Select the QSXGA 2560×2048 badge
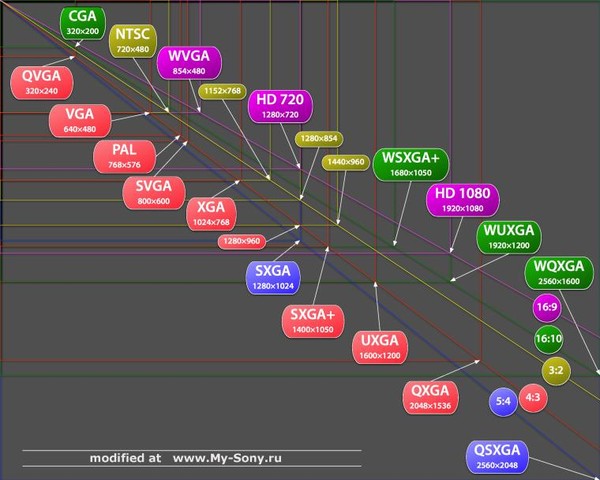Viewport: 600px width, 480px height. click(497, 457)
